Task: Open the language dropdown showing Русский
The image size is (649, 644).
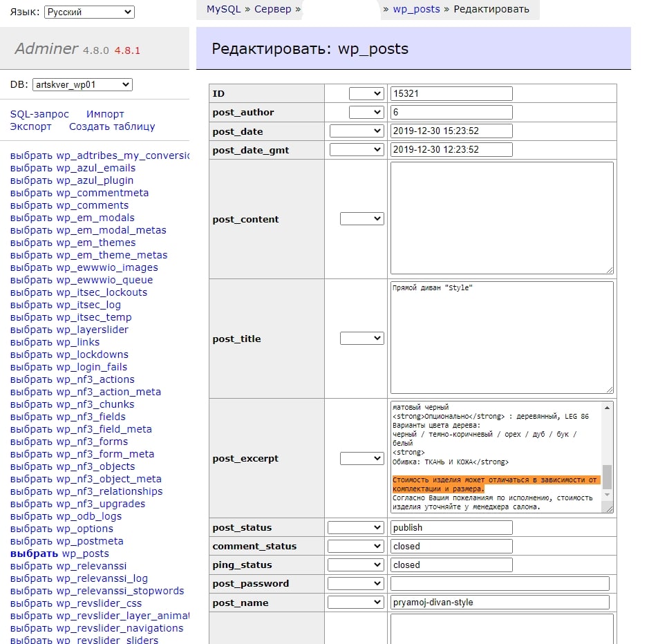Action: coord(89,12)
